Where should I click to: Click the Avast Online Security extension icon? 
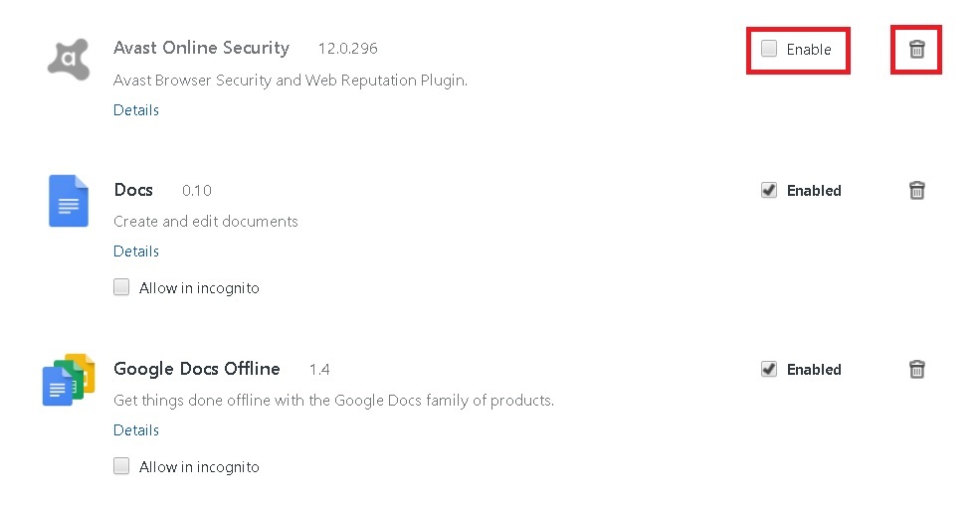tap(69, 58)
